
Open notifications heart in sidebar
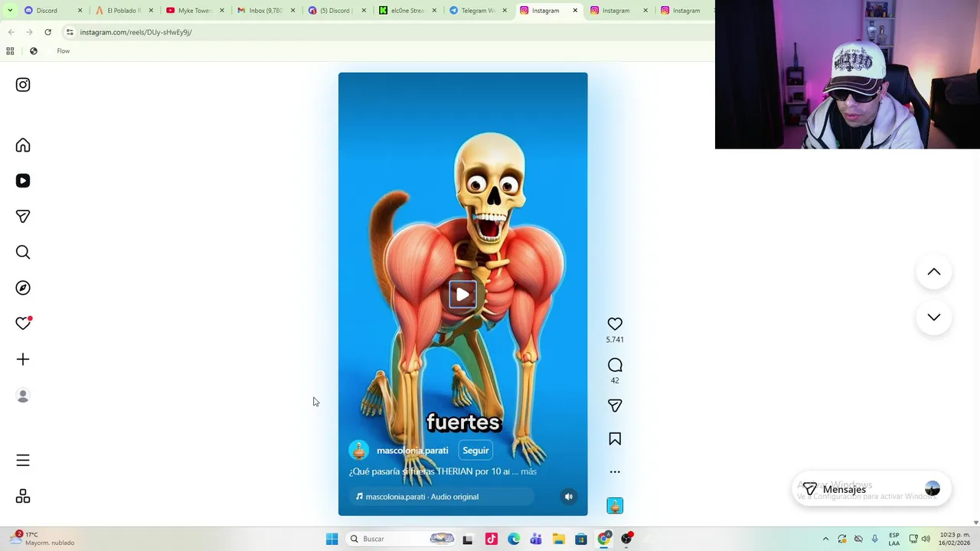23,324
